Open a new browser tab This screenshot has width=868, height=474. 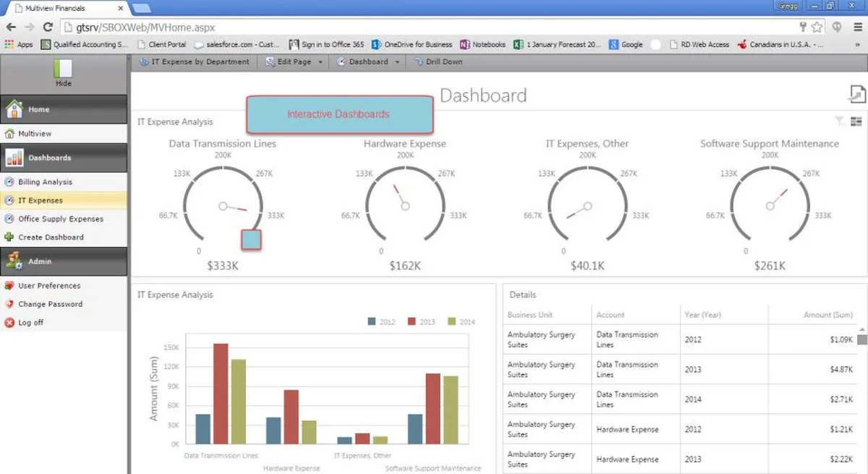(142, 8)
